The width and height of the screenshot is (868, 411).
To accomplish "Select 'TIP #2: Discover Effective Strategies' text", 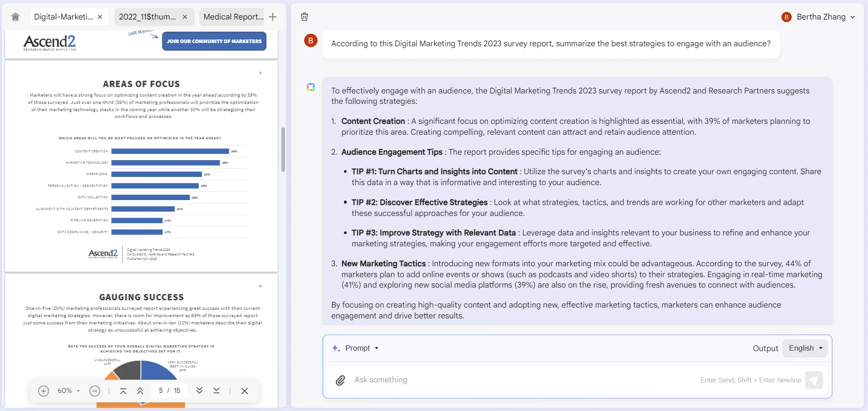I will 419,202.
